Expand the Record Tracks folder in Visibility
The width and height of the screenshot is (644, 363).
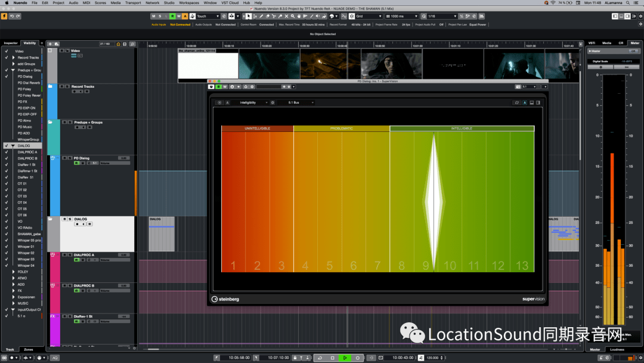tap(14, 57)
